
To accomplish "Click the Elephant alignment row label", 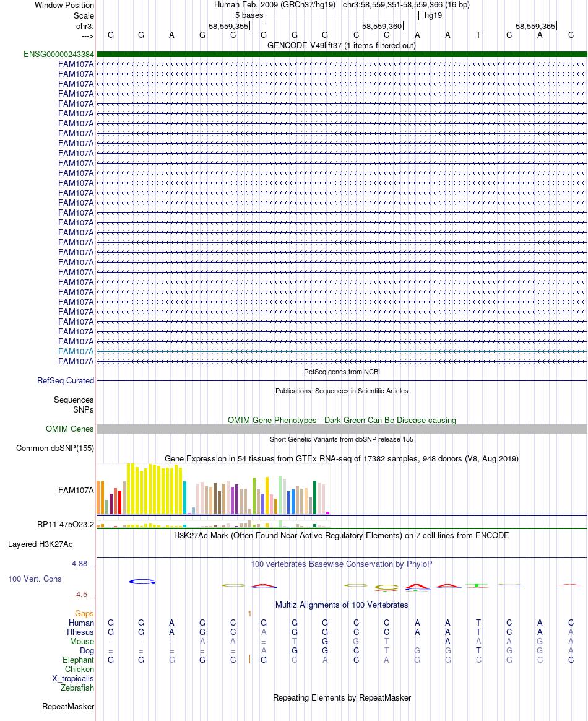I will point(78,660).
